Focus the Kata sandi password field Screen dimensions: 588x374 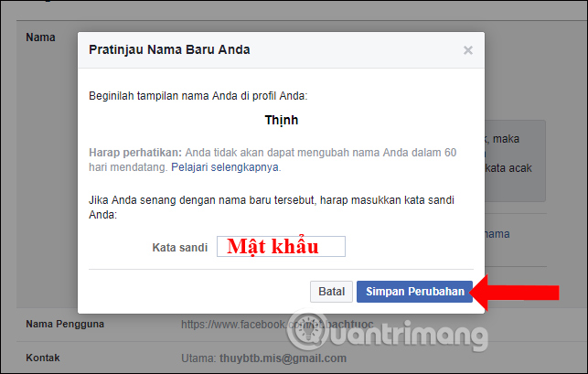click(281, 247)
